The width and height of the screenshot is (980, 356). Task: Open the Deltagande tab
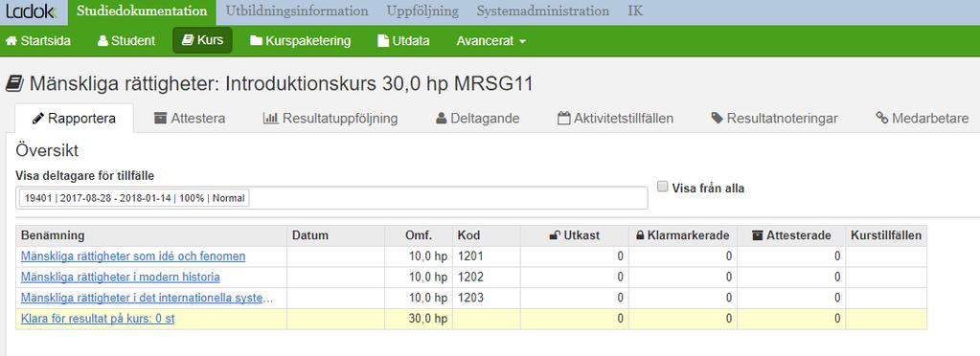[477, 118]
